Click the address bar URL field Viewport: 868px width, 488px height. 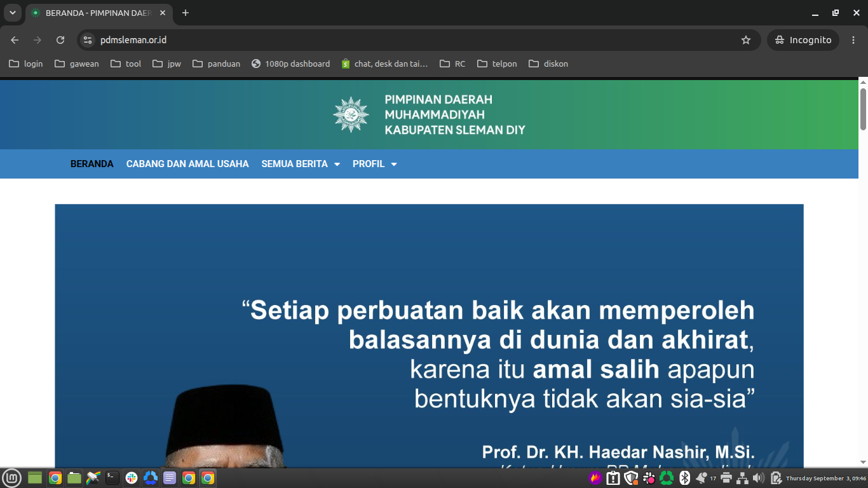[419, 40]
